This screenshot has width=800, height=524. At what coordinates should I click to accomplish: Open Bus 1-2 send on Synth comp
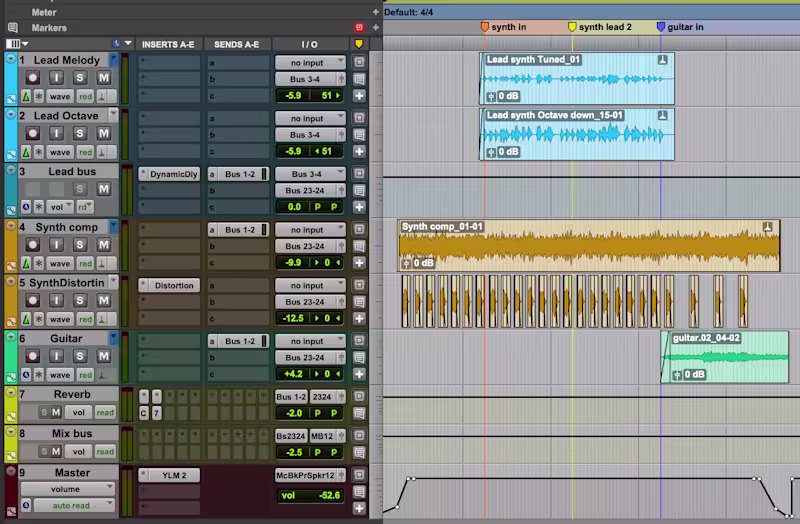(x=239, y=230)
